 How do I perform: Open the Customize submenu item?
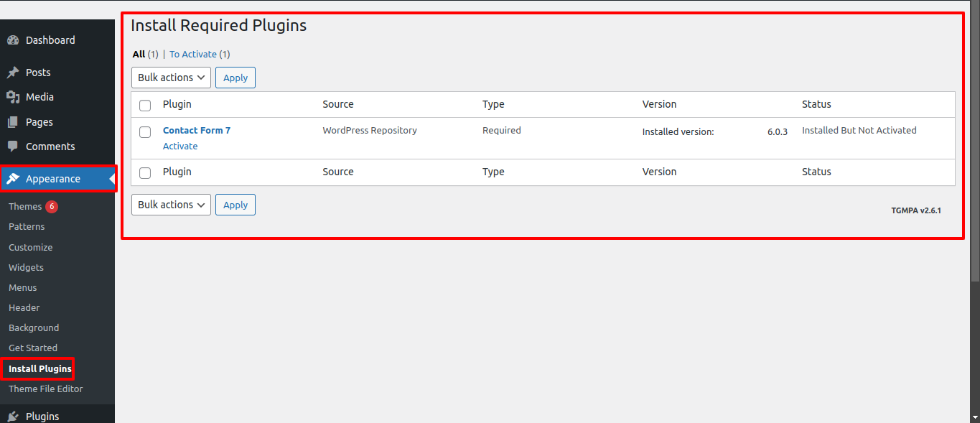pos(31,247)
